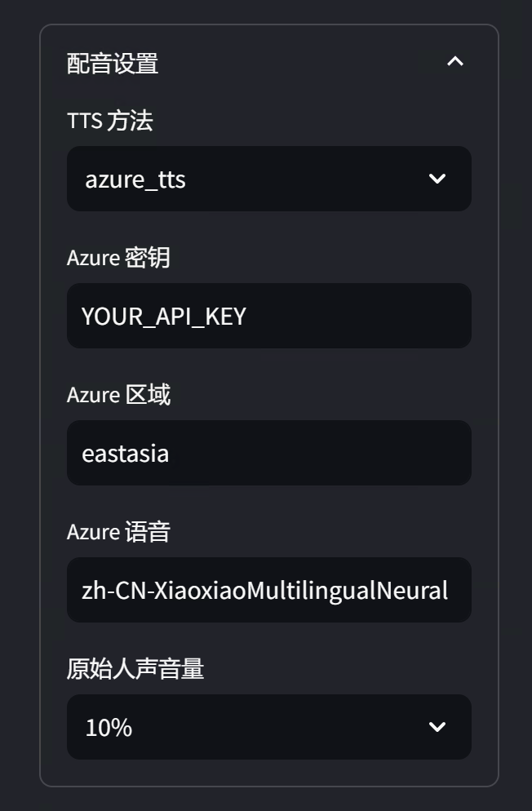
Task: Expand the 原始人声音量 dropdown arrow
Action: pyautogui.click(x=437, y=727)
